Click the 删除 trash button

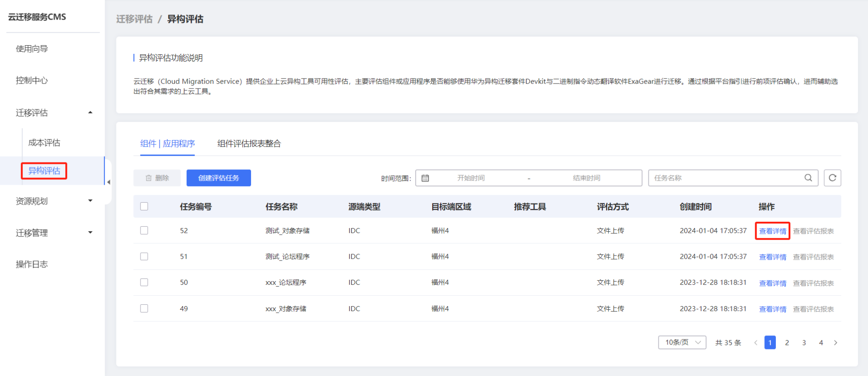(157, 178)
